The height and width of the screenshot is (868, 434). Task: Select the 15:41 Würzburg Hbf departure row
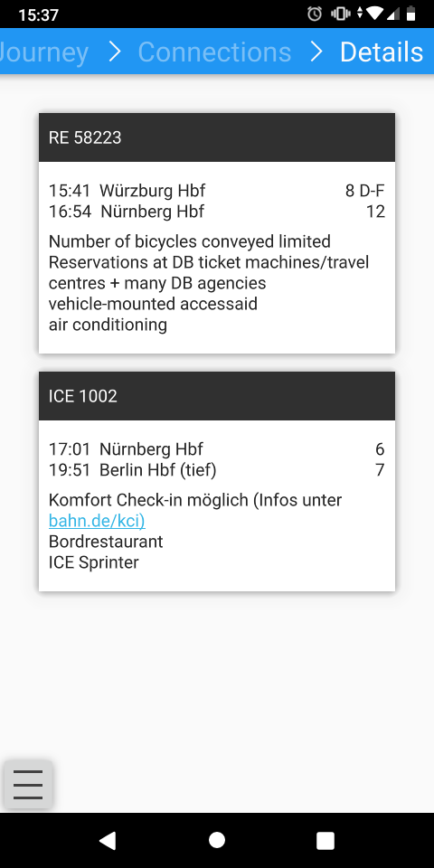pyautogui.click(x=217, y=191)
